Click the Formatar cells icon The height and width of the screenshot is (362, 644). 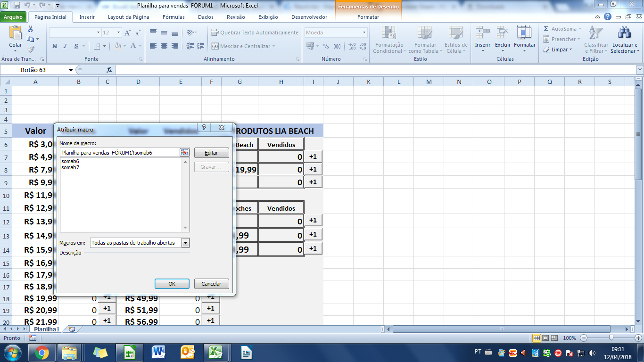pyautogui.click(x=524, y=33)
